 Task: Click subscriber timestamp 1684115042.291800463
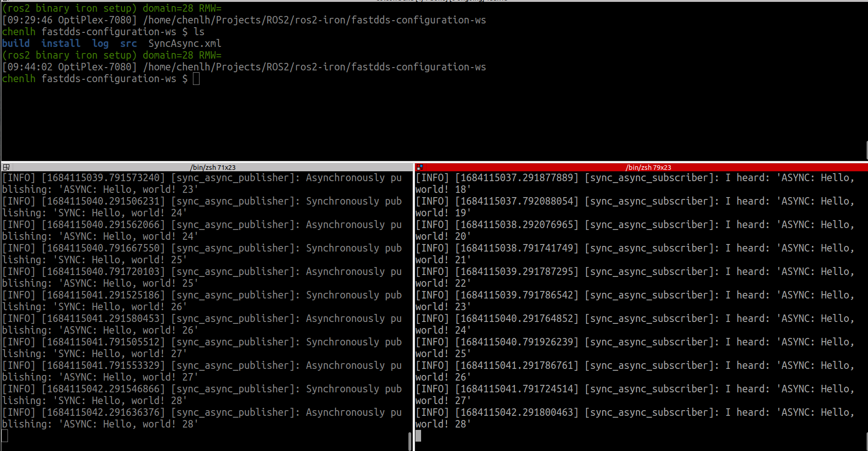click(x=517, y=413)
